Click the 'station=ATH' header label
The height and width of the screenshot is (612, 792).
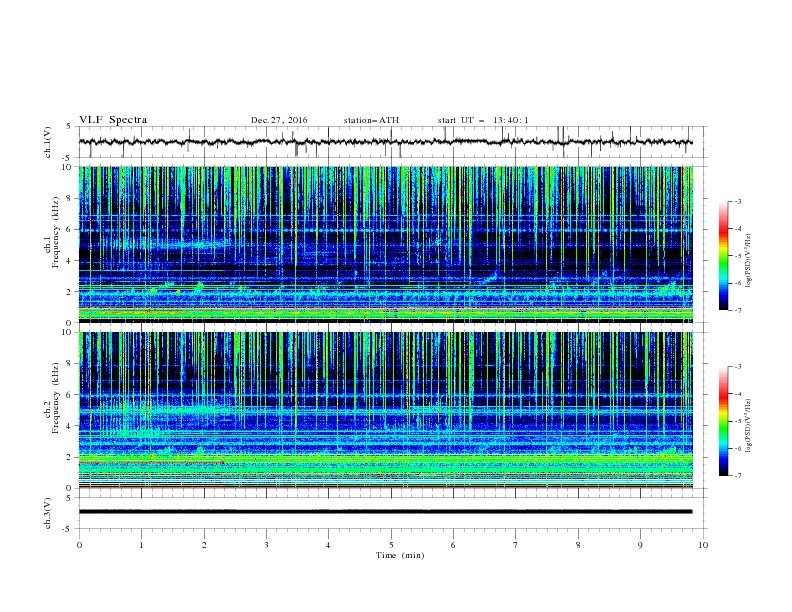371,120
